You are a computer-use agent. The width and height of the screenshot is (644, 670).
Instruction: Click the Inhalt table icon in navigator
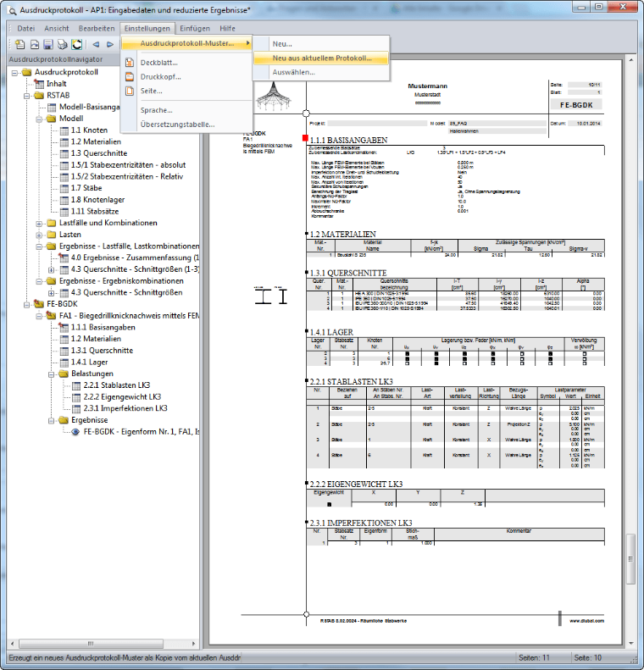39,84
